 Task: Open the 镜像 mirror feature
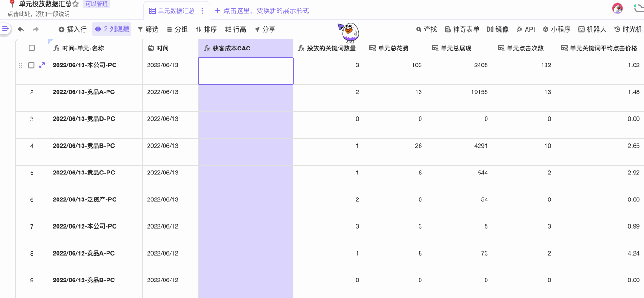coord(498,29)
